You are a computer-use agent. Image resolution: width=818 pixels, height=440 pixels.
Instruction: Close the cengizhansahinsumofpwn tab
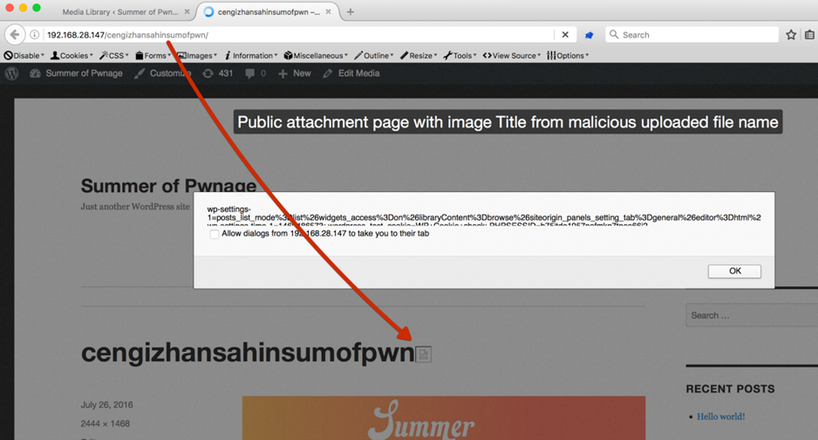pos(328,11)
